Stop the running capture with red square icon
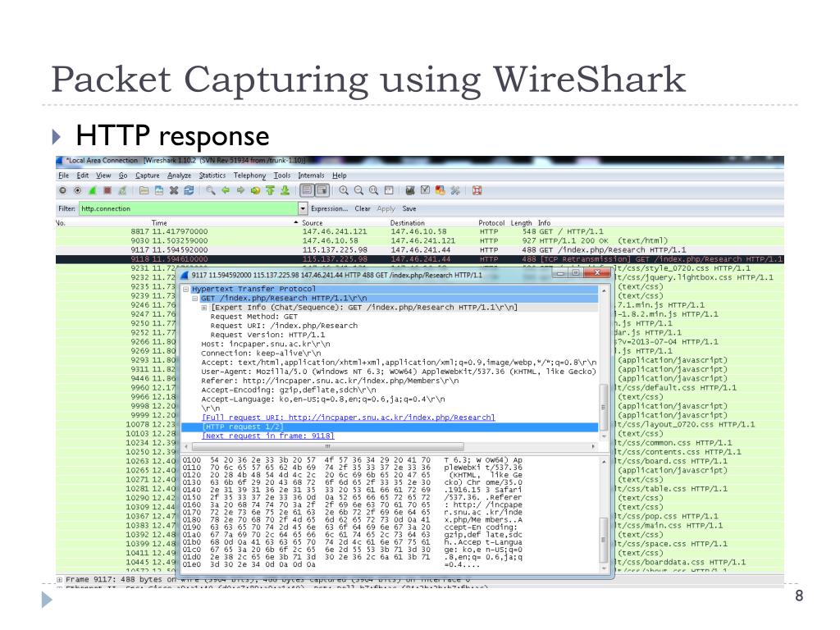Screen dimensions: 840x630 click(x=107, y=190)
